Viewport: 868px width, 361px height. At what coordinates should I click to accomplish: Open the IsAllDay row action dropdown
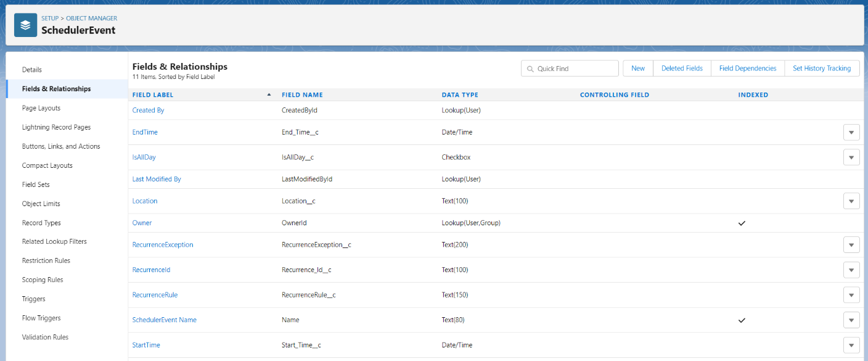point(851,157)
